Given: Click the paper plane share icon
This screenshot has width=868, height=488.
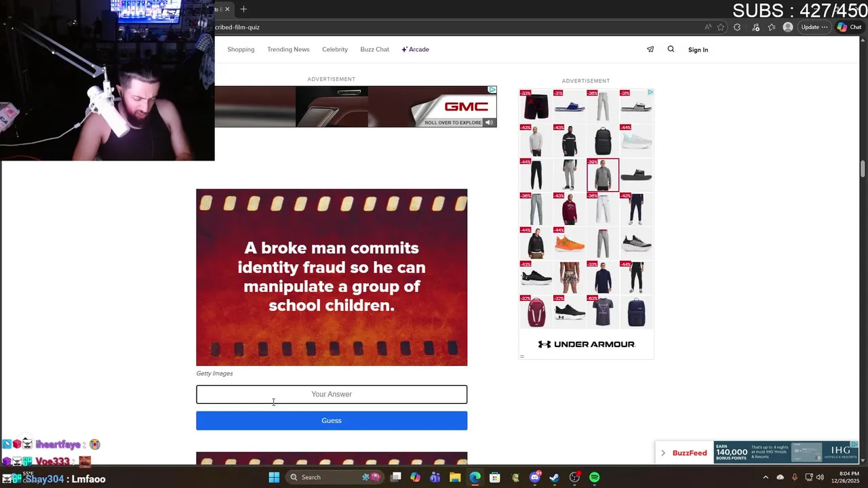Looking at the screenshot, I should pos(650,49).
